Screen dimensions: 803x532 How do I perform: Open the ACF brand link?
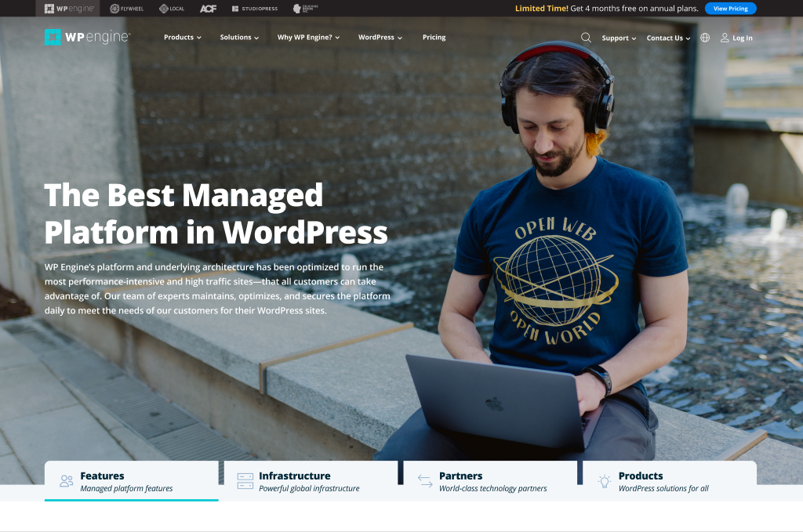[208, 9]
